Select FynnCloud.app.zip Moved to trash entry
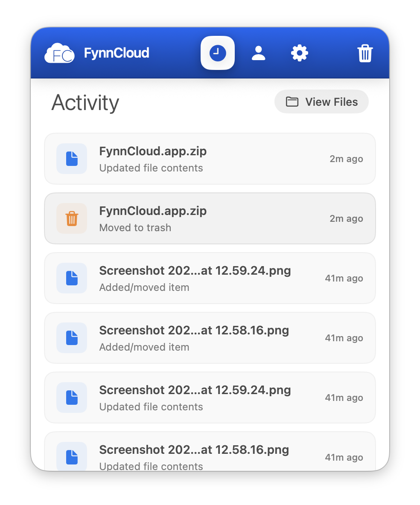This screenshot has height=505, width=420. coord(210,218)
